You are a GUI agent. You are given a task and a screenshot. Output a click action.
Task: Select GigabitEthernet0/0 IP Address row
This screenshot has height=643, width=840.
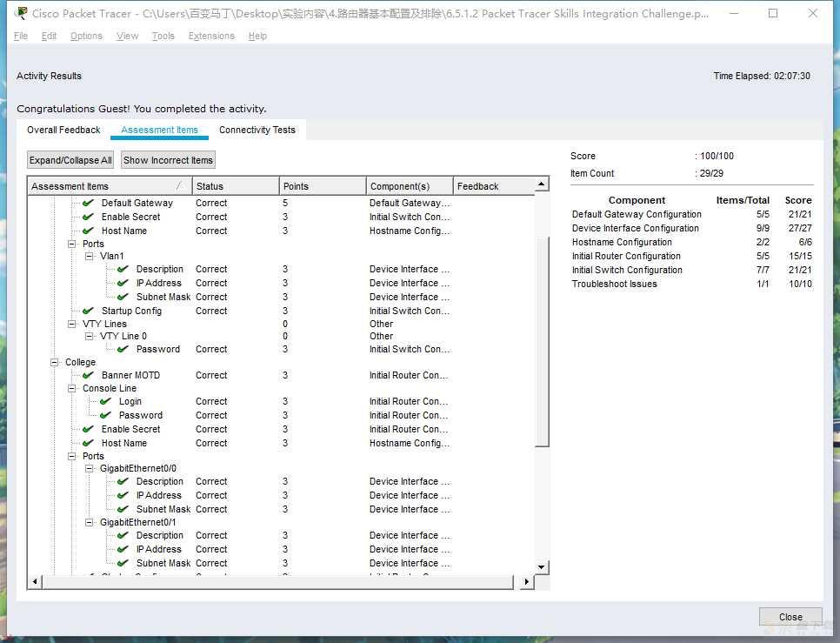281,495
